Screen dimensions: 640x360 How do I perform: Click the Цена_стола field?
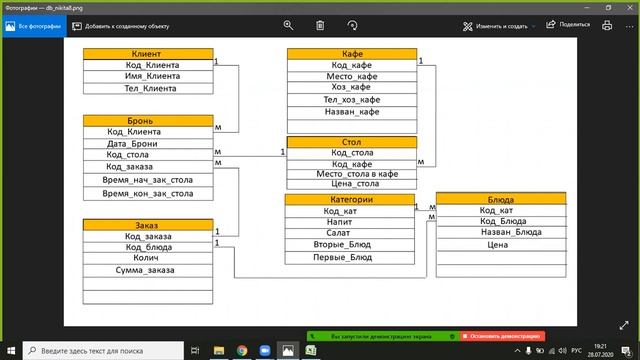pyautogui.click(x=352, y=184)
